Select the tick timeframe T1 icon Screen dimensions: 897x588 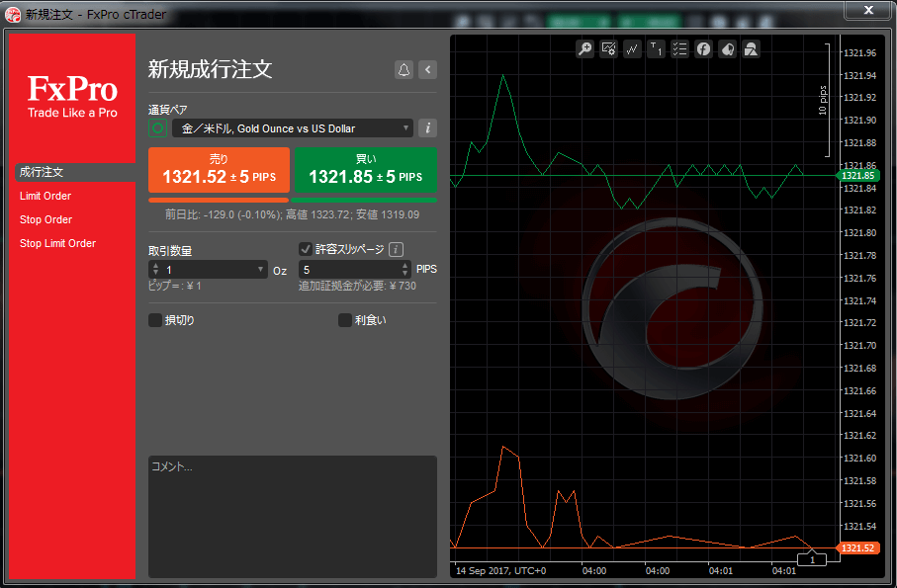pos(656,49)
